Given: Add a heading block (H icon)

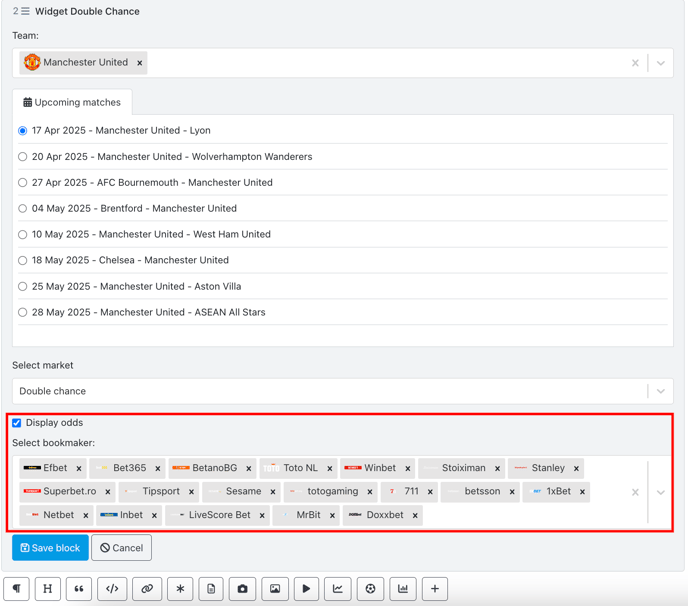Looking at the screenshot, I should click(47, 588).
